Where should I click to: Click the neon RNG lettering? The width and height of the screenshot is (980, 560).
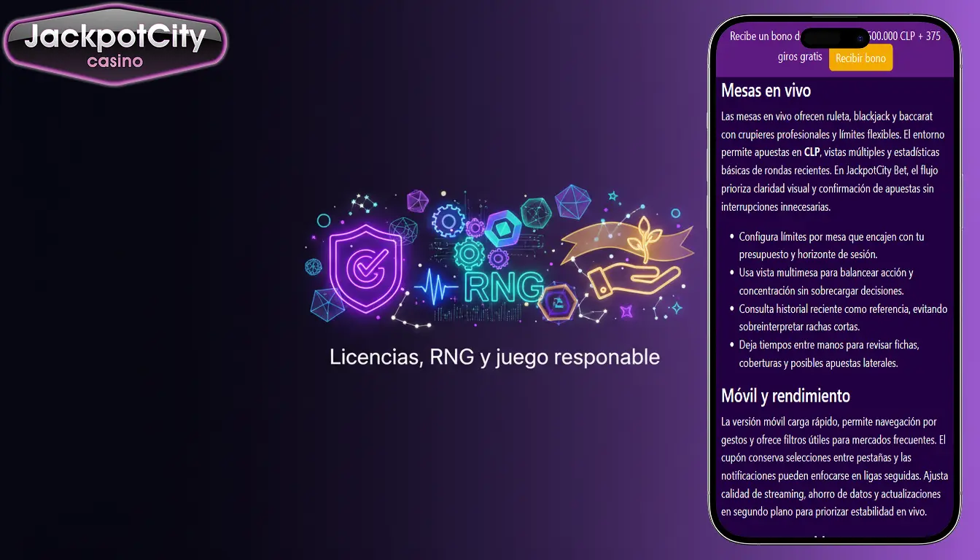(x=502, y=287)
